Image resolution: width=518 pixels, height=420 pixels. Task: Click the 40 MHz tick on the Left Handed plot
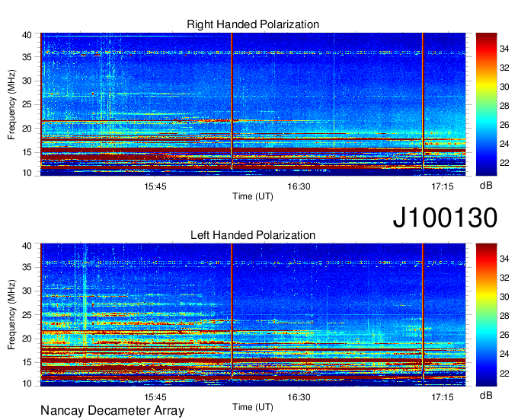tap(27, 246)
